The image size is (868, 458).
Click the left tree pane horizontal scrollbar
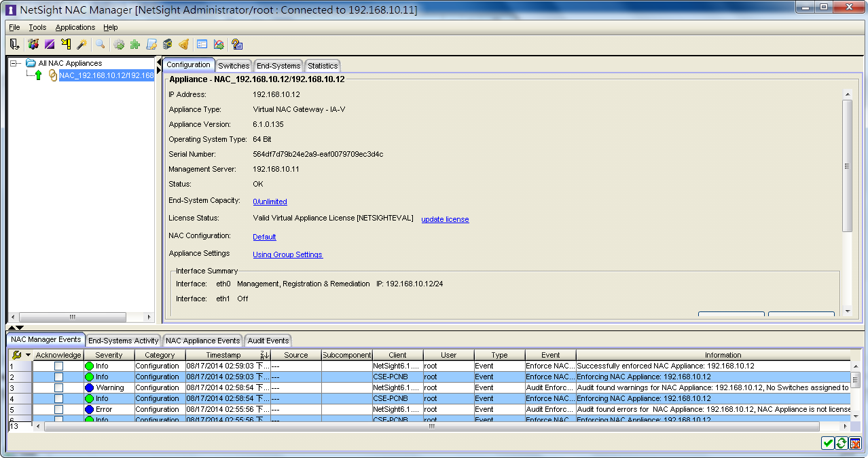click(x=72, y=317)
